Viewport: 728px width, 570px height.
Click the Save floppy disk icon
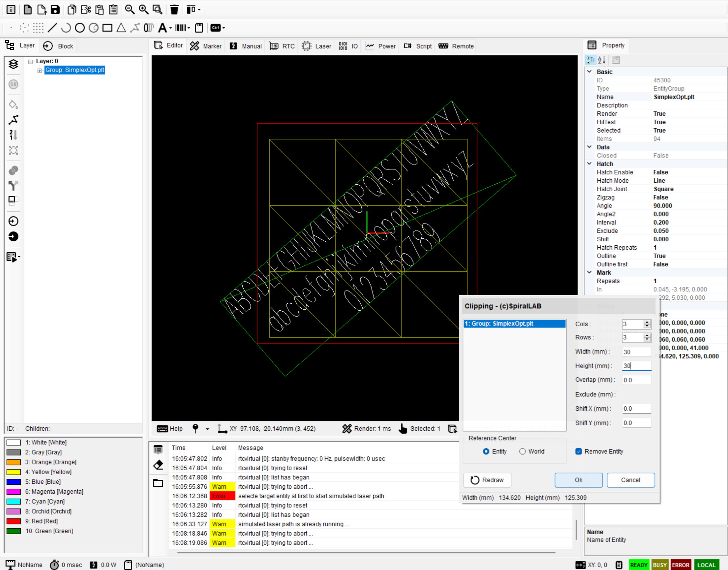55,9
